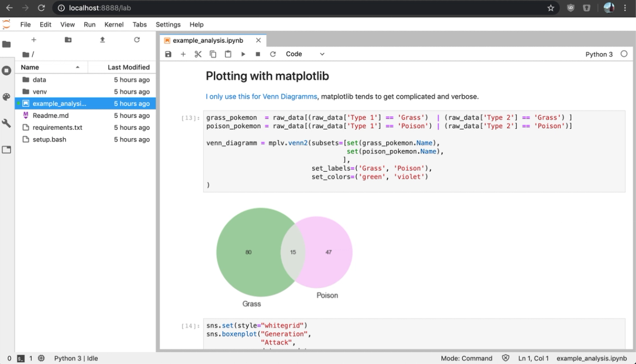This screenshot has height=364, width=636.
Task: Cut the selected cell with scissors icon
Action: click(198, 54)
